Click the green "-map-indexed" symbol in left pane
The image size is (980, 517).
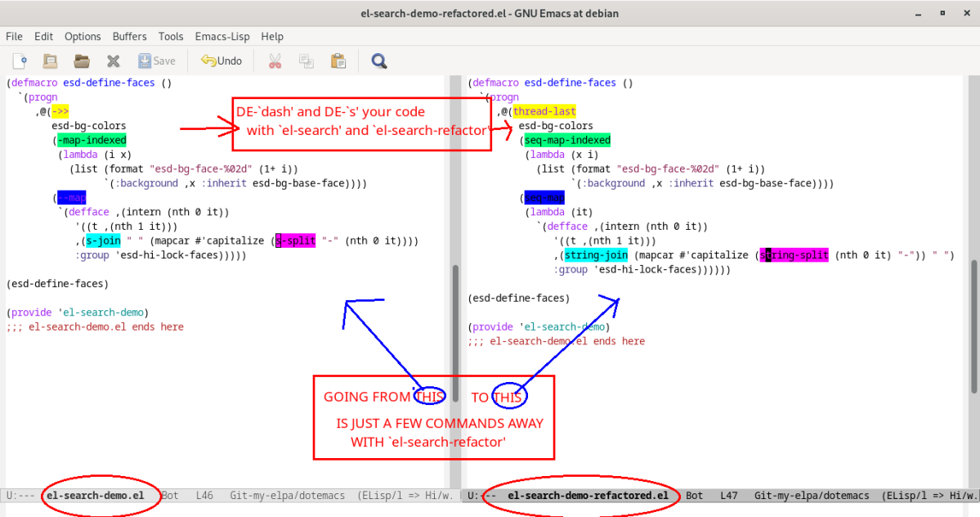pyautogui.click(x=92, y=140)
